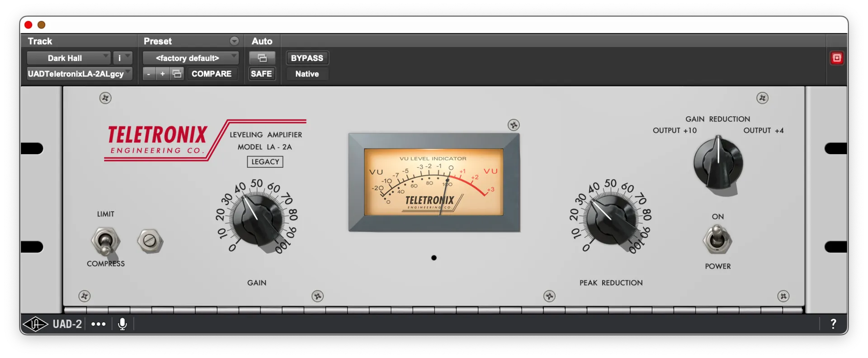Image resolution: width=868 pixels, height=358 pixels.
Task: Select the next preset with plus button
Action: 163,74
